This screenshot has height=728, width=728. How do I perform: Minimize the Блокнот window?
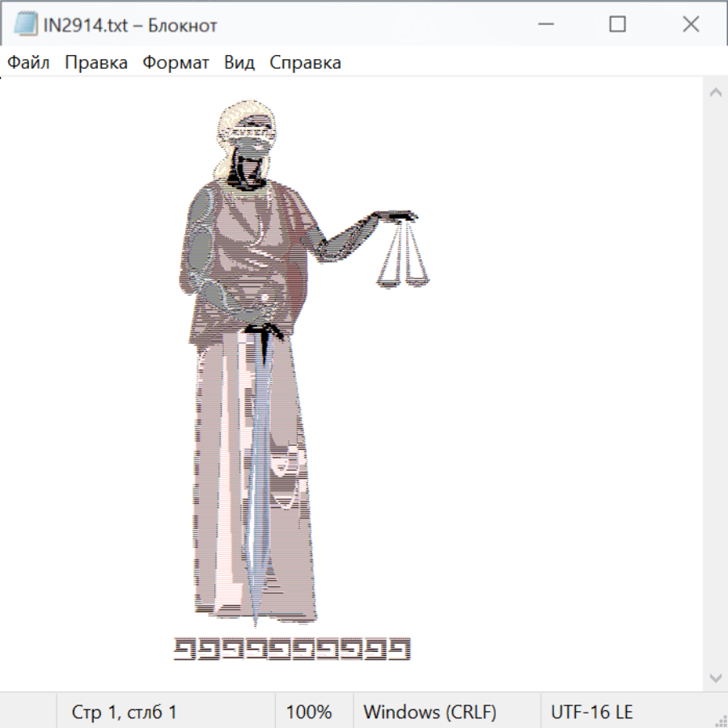coord(544,24)
